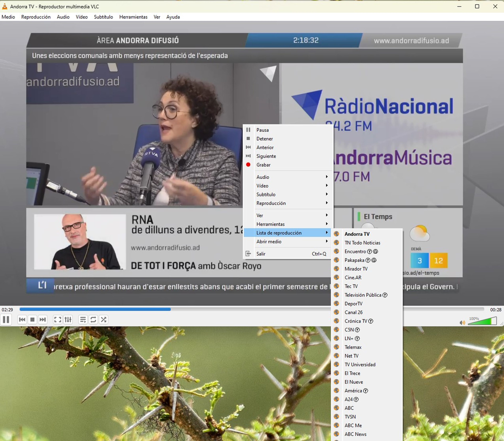Image resolution: width=504 pixels, height=441 pixels.
Task: Play TN Todo Noticias channel
Action: [x=367, y=243]
